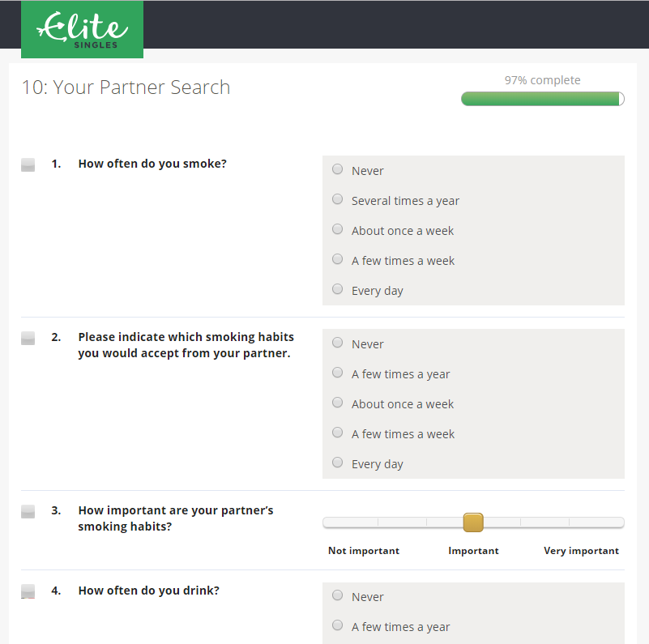
Task: Click the 'Very important' slider label
Action: pos(581,551)
